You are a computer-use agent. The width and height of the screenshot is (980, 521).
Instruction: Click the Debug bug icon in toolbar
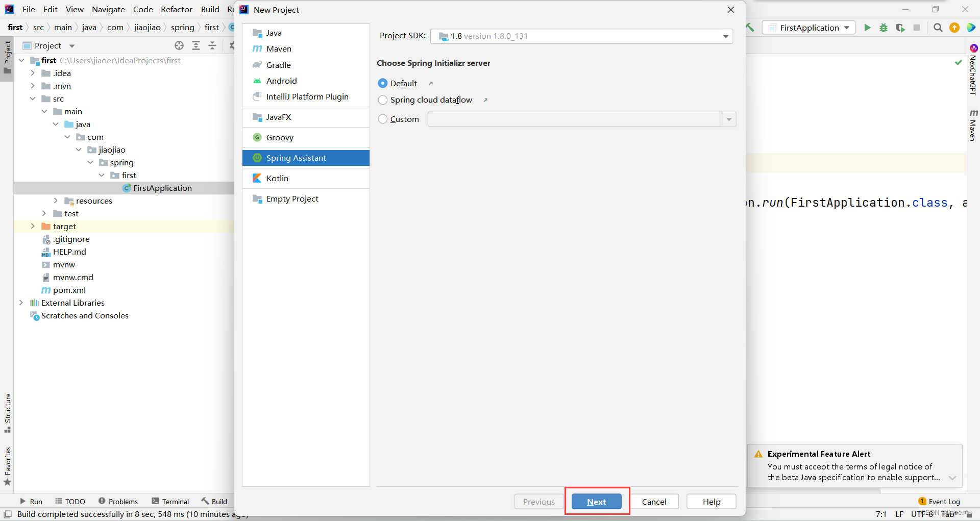pos(884,28)
